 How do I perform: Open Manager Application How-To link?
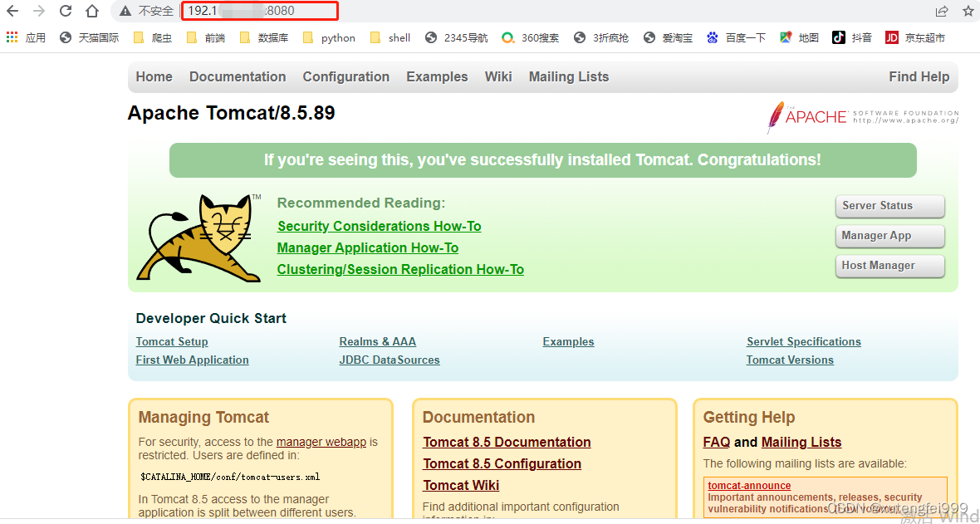367,248
